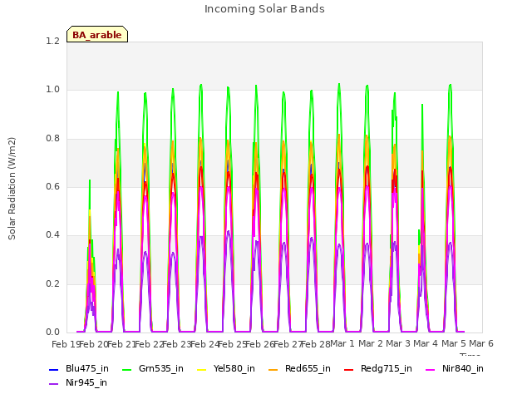Screen dimensions: 532x399
Task: Click the magenta Nir840_in legend swatch
Action: click(x=431, y=369)
